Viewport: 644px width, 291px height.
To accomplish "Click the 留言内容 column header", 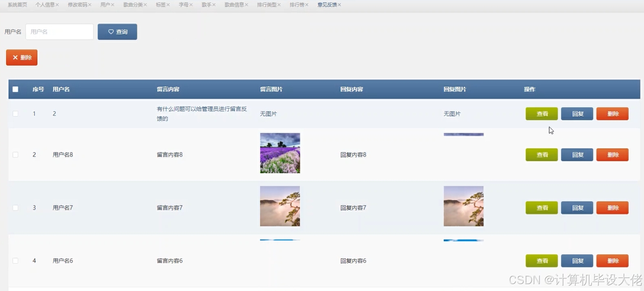I will pos(168,89).
